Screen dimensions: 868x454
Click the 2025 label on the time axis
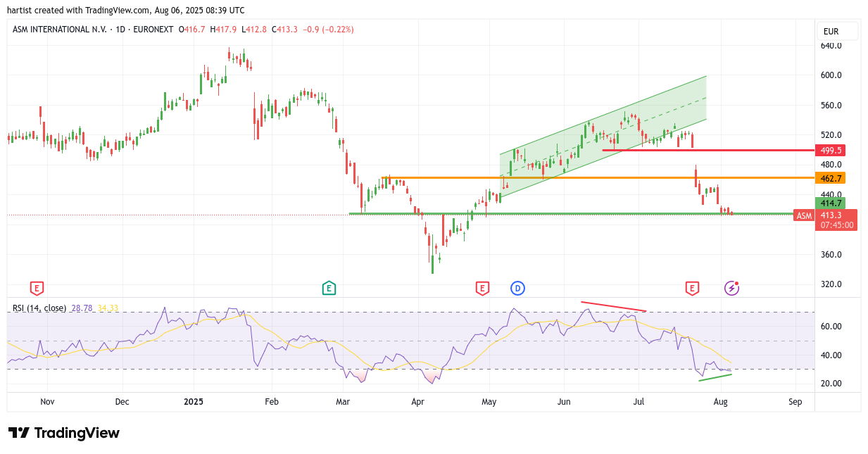[x=194, y=402]
